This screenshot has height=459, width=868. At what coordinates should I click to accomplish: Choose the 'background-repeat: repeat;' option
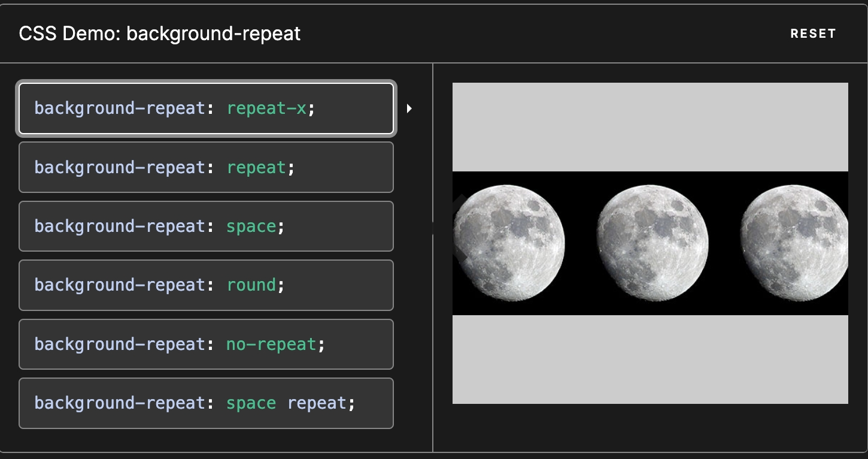206,167
